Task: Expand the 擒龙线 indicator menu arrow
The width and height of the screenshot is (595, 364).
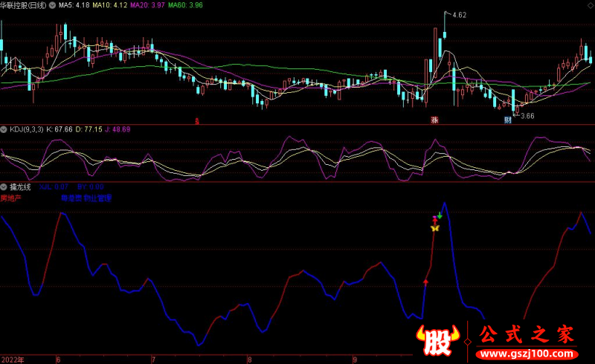Action: (4, 186)
